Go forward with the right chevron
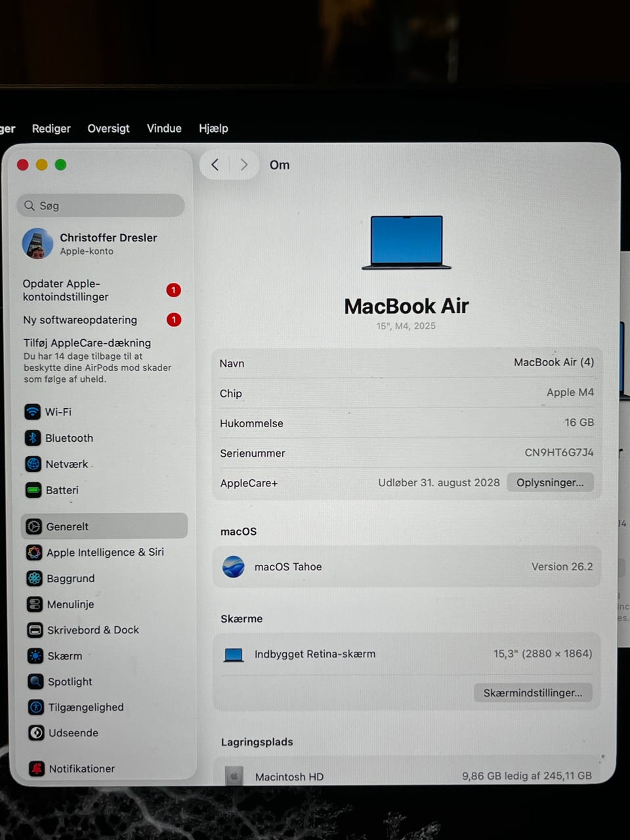The width and height of the screenshot is (630, 840). (243, 165)
